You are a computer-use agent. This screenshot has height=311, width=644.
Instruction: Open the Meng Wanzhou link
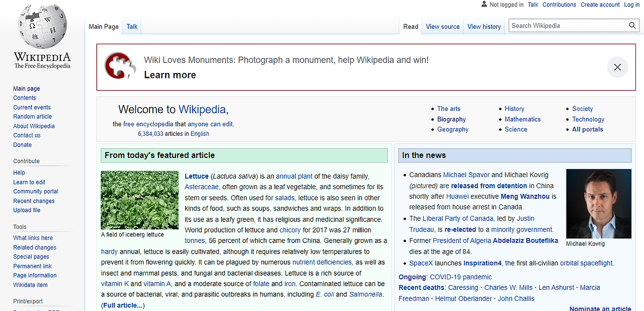(x=525, y=196)
